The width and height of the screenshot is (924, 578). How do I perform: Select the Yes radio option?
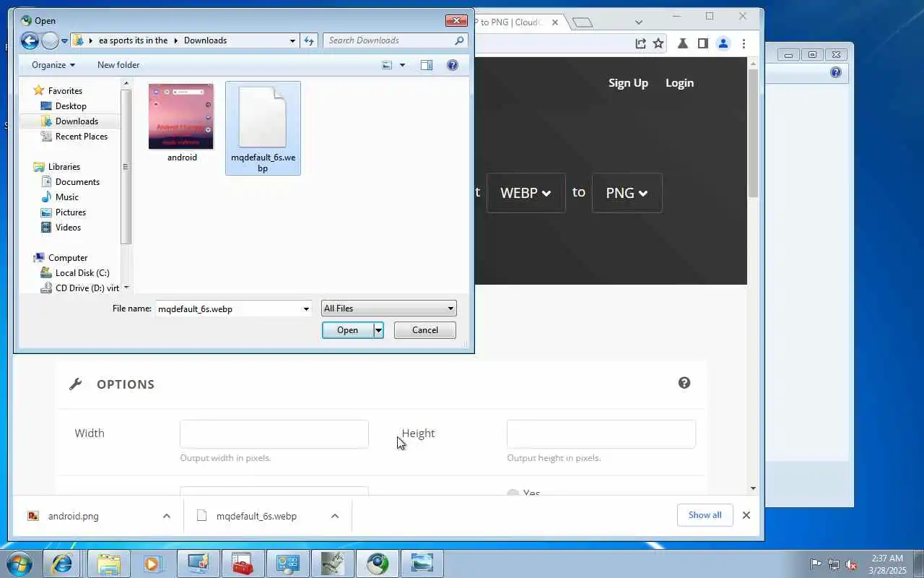[513, 493]
